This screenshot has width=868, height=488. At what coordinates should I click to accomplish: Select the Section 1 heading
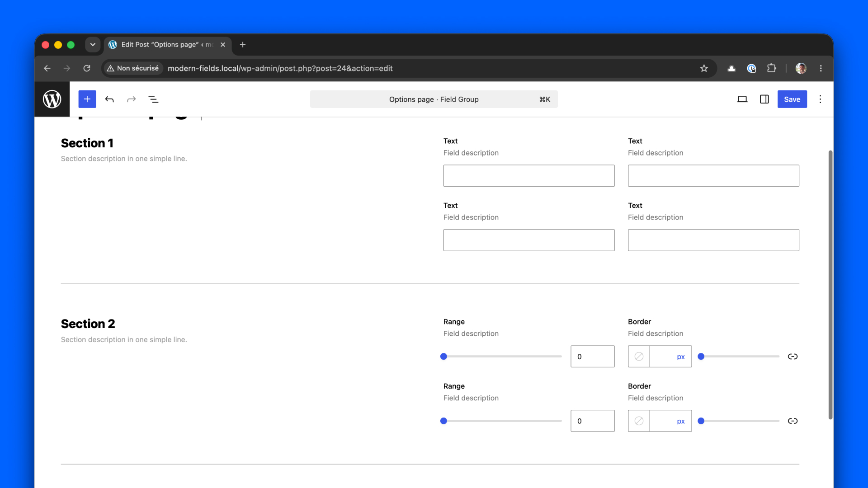87,143
